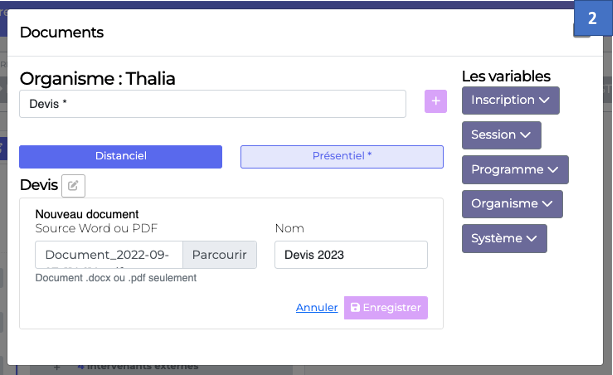Screen dimensions: 613x375
Task: Expand the Organisme variables dropdown
Action: [512, 204]
